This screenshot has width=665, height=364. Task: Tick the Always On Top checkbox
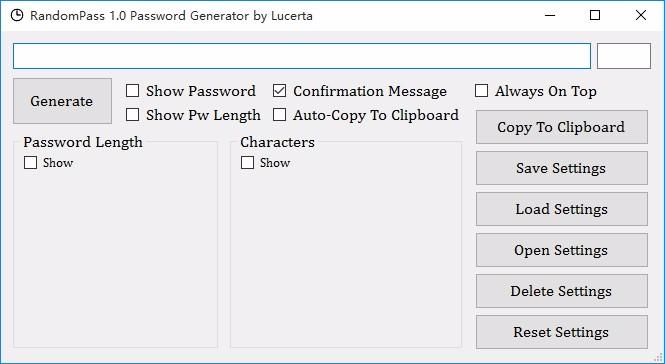click(x=481, y=91)
